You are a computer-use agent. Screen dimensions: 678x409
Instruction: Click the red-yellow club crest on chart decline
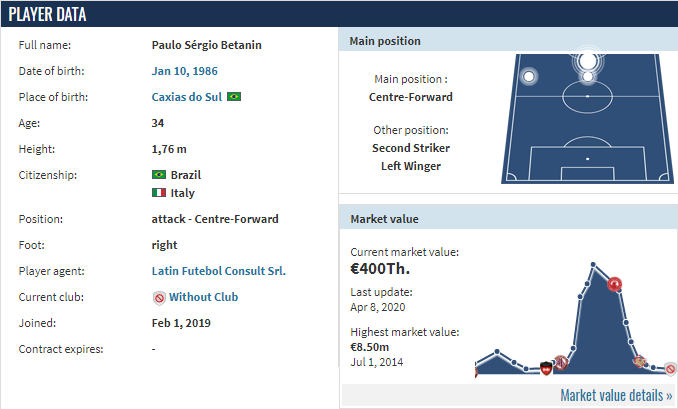point(639,361)
